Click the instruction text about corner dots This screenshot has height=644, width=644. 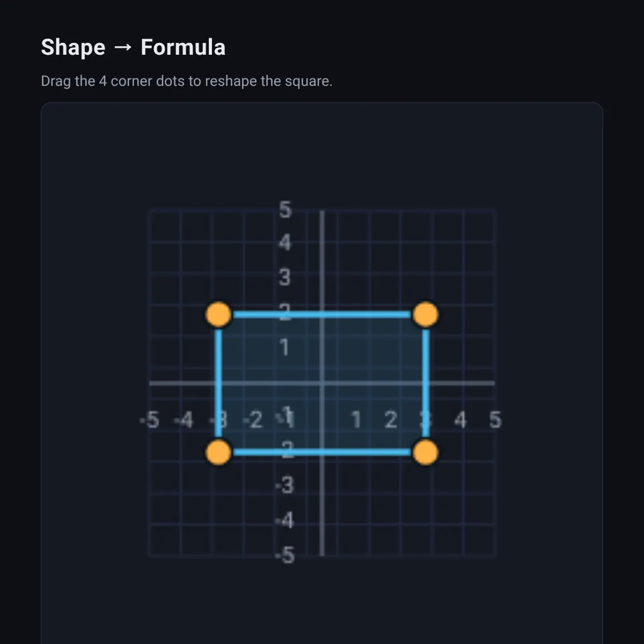click(x=187, y=81)
